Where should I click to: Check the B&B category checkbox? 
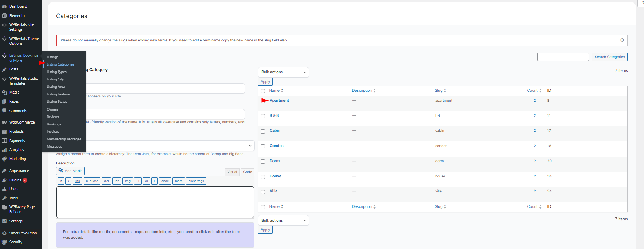pyautogui.click(x=263, y=116)
